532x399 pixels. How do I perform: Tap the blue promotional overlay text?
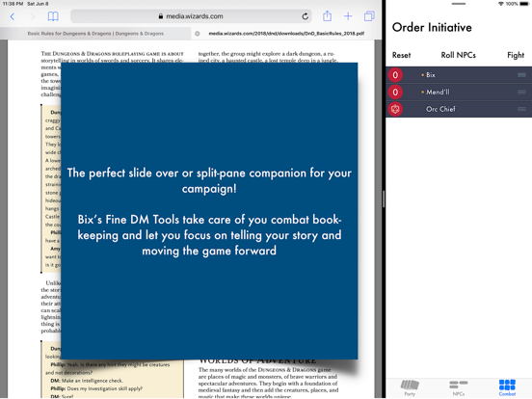tap(209, 212)
